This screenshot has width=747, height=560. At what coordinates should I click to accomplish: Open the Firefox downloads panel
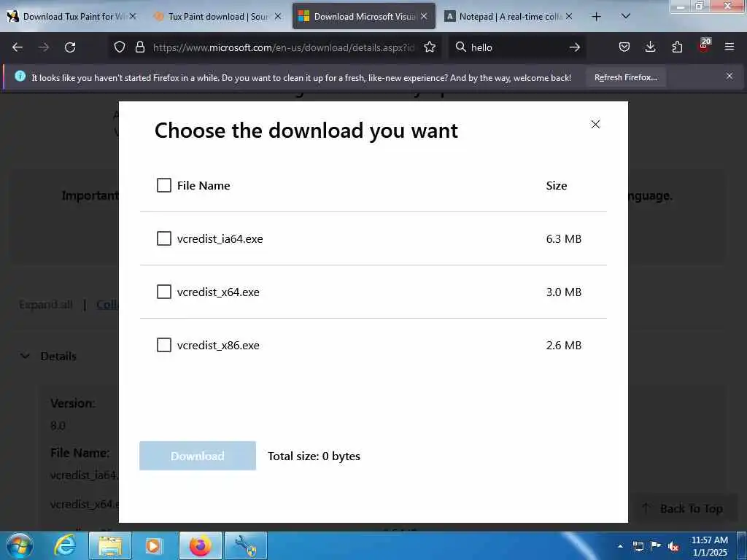point(650,47)
